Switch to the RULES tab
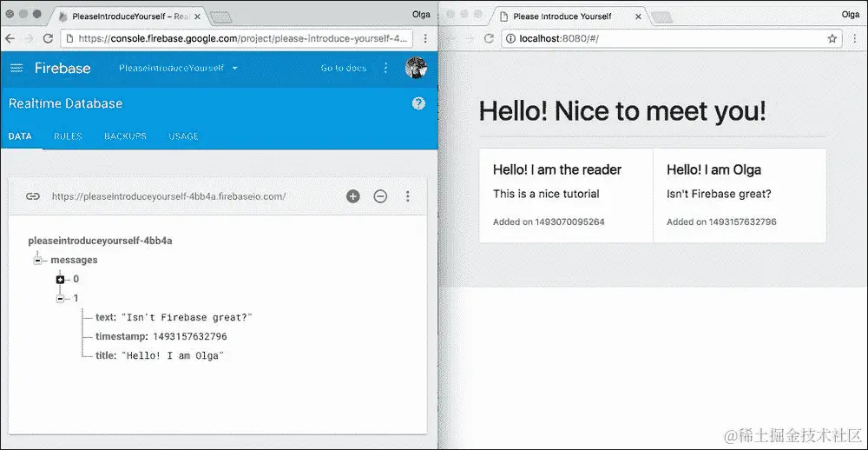Viewport: 868px width, 450px height. click(68, 136)
